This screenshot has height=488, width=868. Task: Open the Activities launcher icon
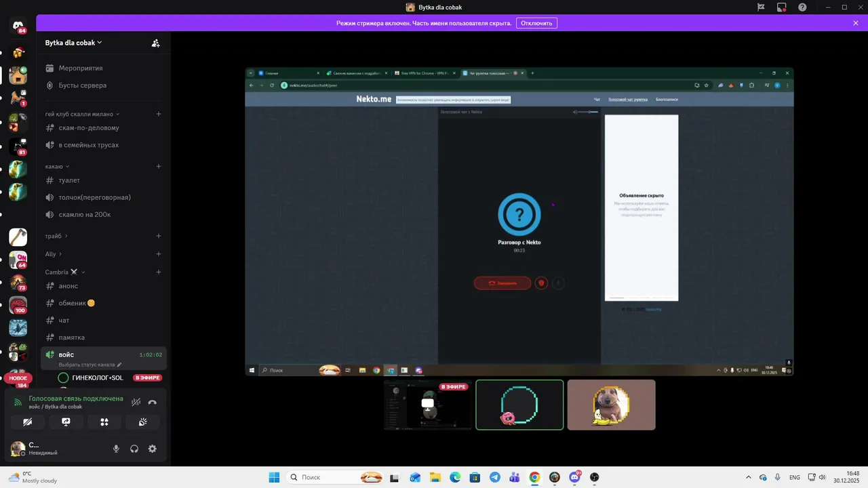104,422
